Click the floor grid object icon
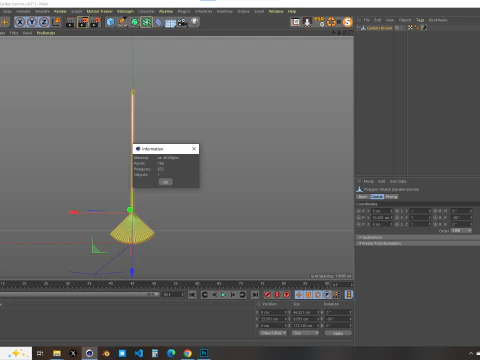The width and height of the screenshot is (480, 360). 170,23
